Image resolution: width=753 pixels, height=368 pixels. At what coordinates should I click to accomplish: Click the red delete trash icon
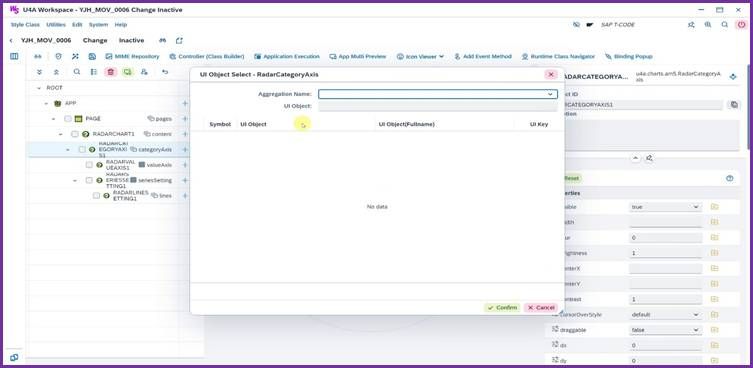111,72
